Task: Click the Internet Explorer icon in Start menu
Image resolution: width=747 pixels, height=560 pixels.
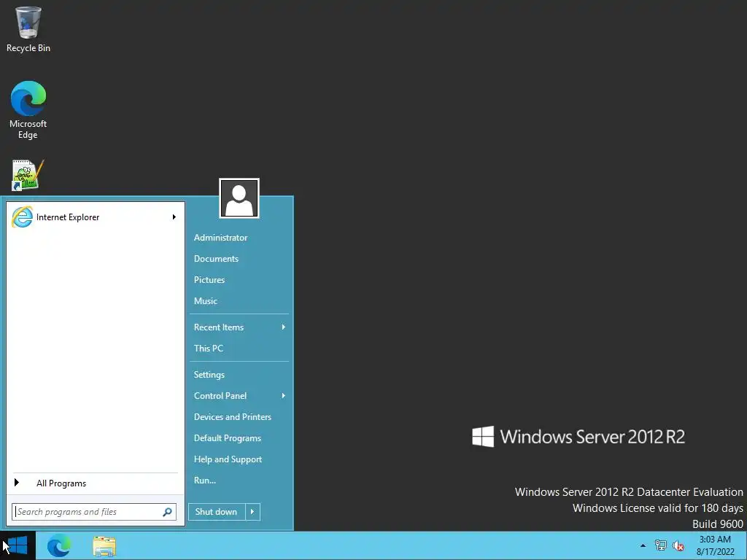Action: pyautogui.click(x=22, y=217)
